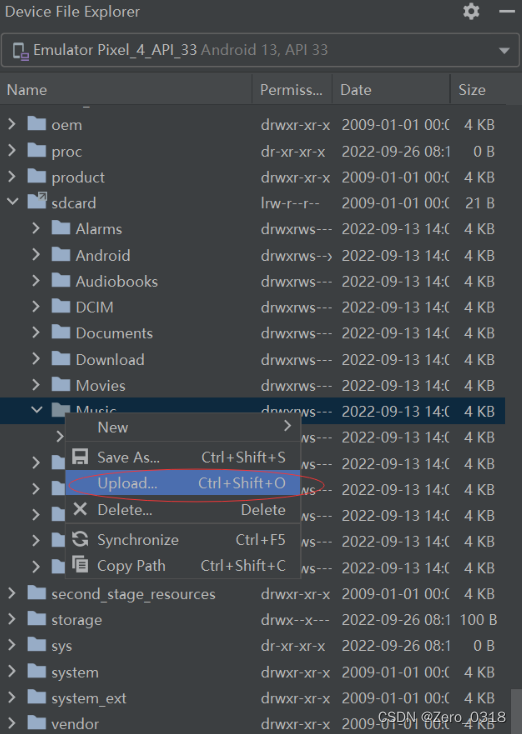Select the storage folder icon
522x734 pixels.
37,619
